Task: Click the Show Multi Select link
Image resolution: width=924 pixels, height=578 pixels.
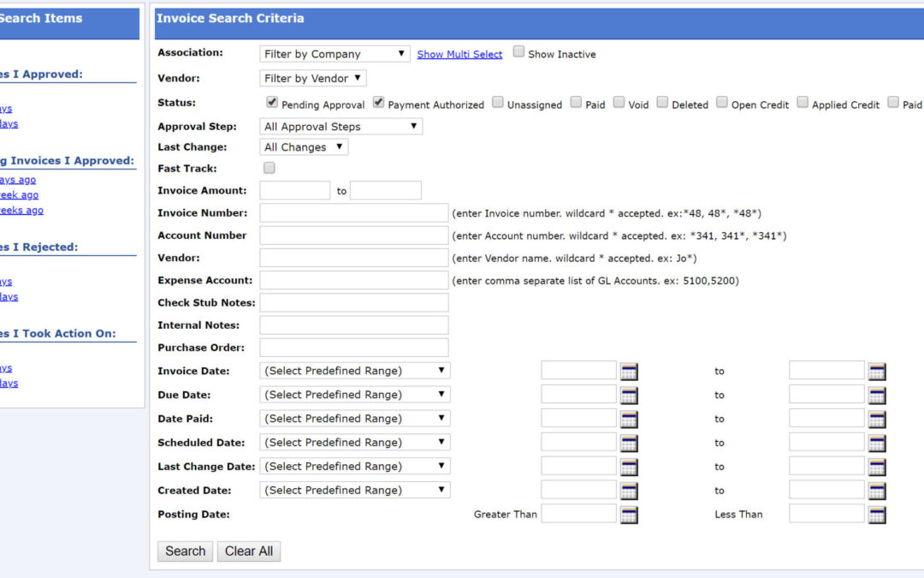Action: pos(459,54)
